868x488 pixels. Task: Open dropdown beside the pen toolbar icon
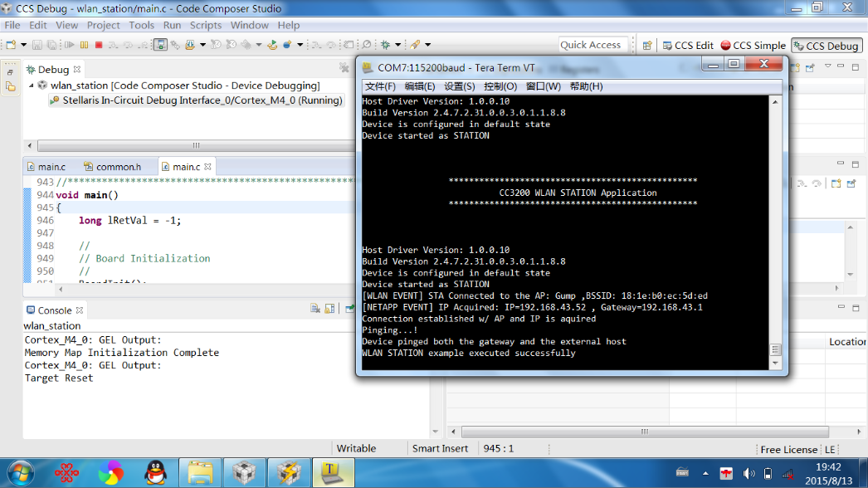(x=428, y=44)
